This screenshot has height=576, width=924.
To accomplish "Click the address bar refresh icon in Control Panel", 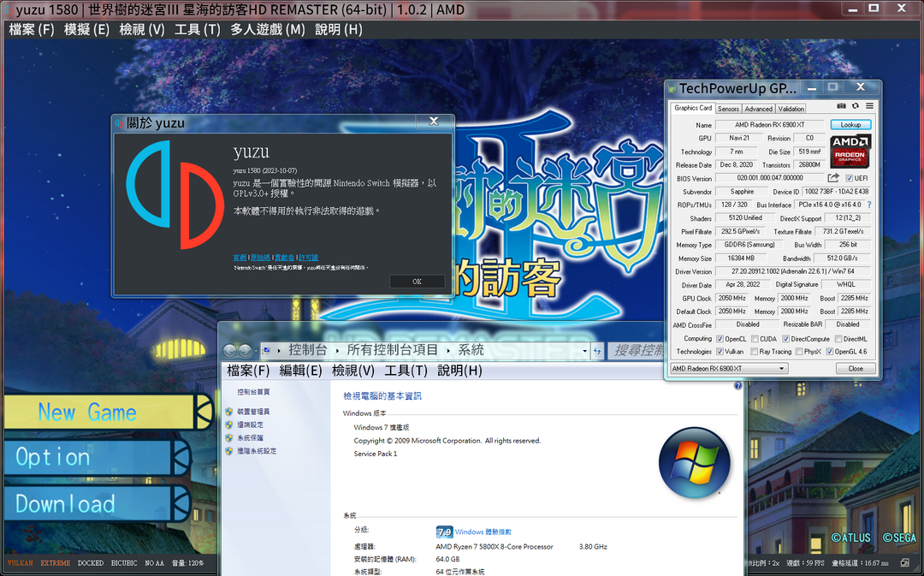I will click(597, 351).
